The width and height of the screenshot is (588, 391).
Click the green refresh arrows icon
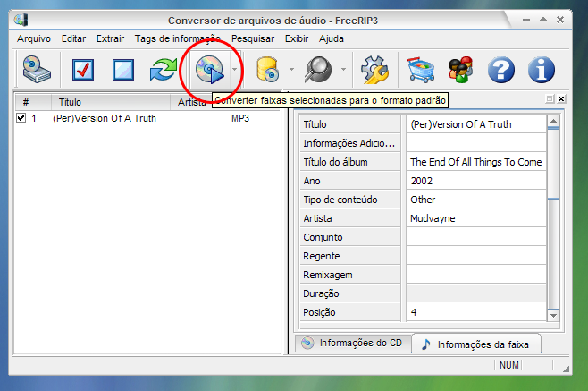point(164,70)
